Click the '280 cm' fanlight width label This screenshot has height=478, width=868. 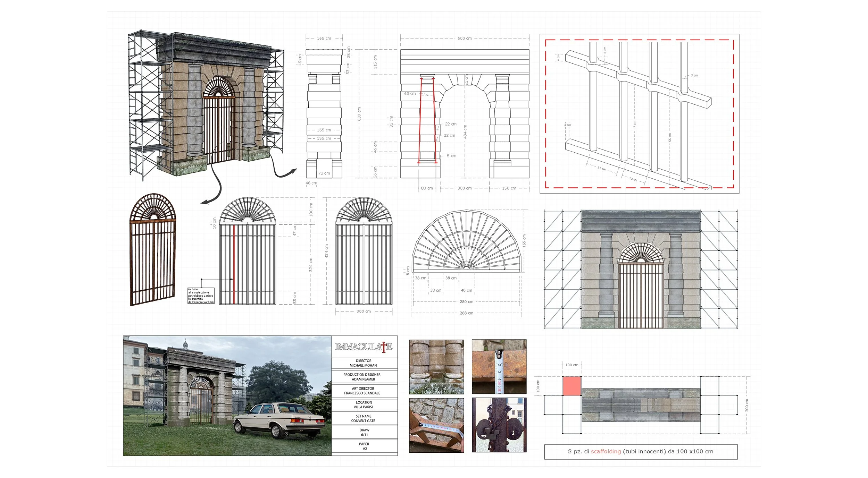click(466, 302)
